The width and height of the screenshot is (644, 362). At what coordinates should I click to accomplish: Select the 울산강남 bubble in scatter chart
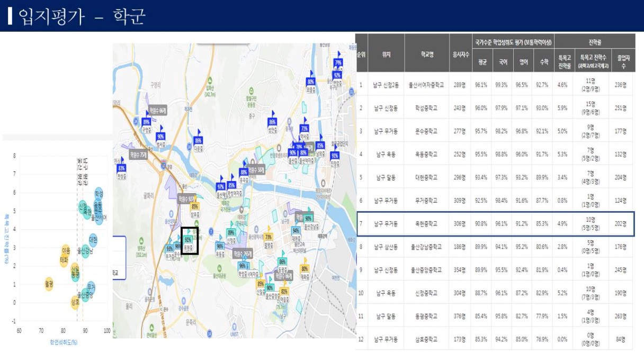point(85,251)
